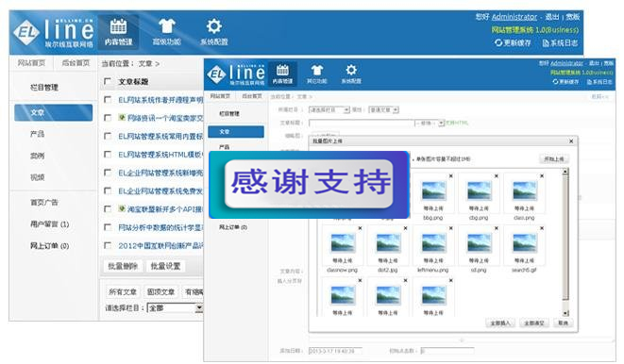Click upload dialog scrollbar down arrow

565,313
